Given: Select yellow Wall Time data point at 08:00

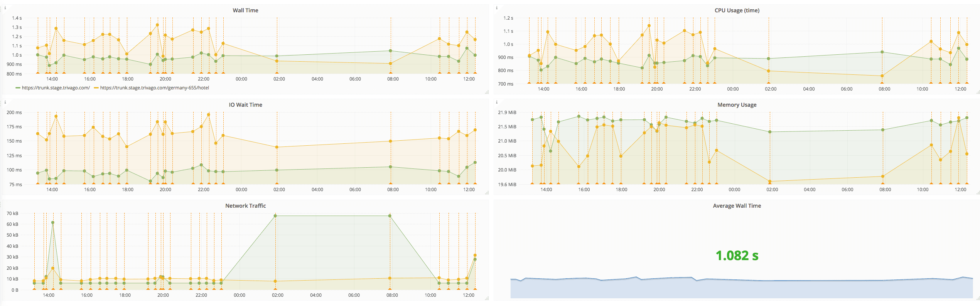Looking at the screenshot, I should pos(391,64).
